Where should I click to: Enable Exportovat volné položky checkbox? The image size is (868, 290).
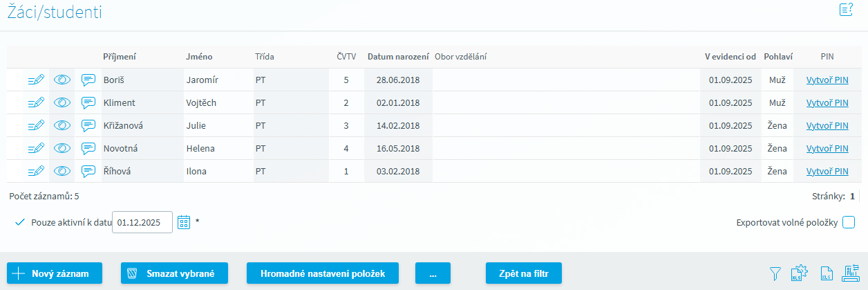click(x=849, y=222)
